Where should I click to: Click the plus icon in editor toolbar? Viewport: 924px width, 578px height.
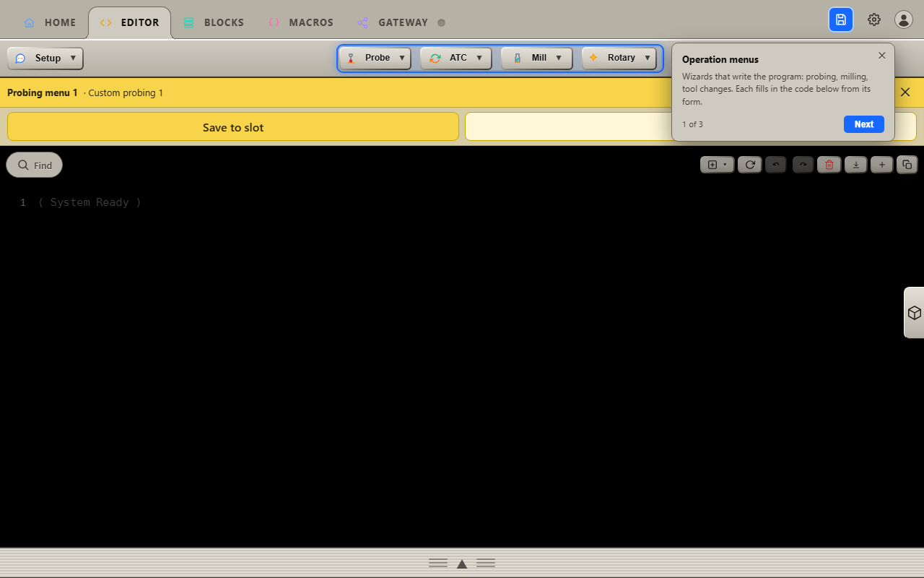(x=881, y=165)
